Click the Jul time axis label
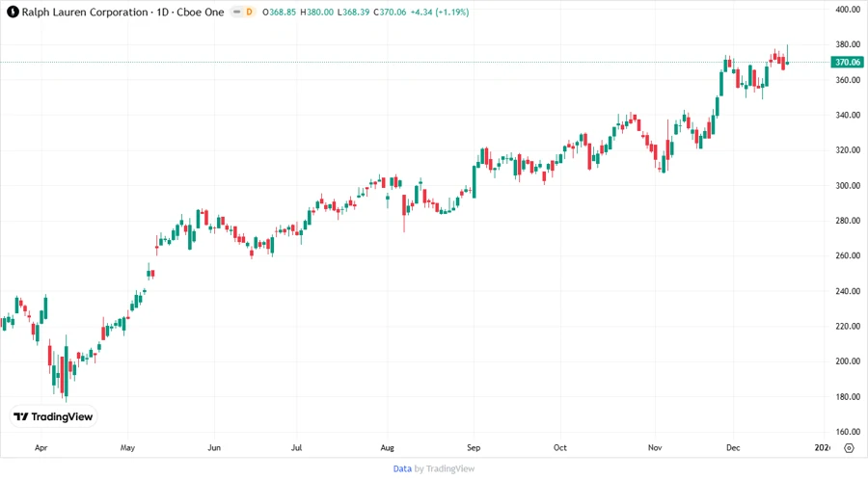Viewport: 868px width, 480px height. tap(296, 447)
